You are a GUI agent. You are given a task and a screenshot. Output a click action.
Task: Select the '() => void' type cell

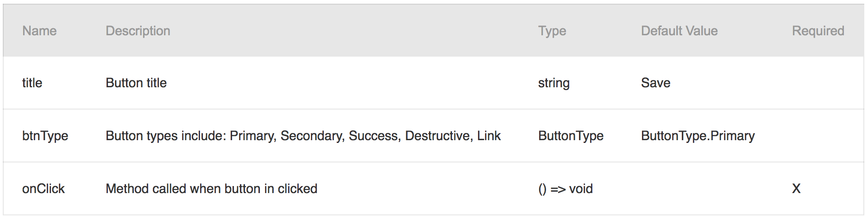tap(566, 188)
